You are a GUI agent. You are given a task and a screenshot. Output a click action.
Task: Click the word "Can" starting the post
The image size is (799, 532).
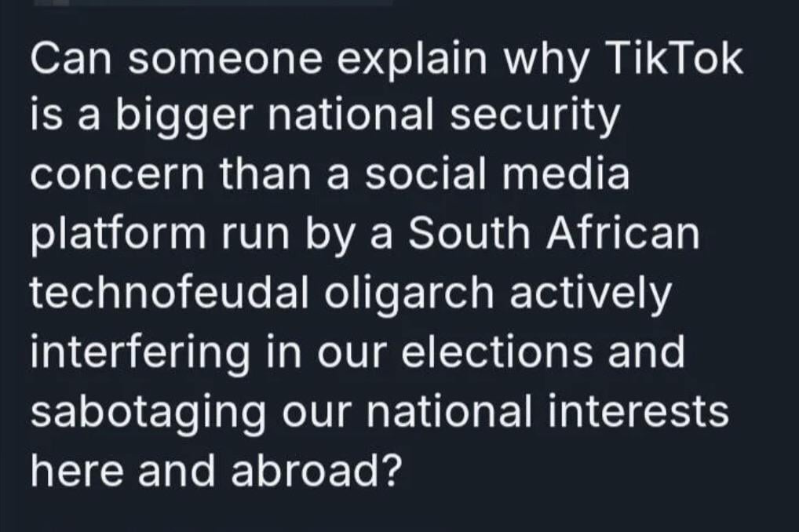point(67,60)
